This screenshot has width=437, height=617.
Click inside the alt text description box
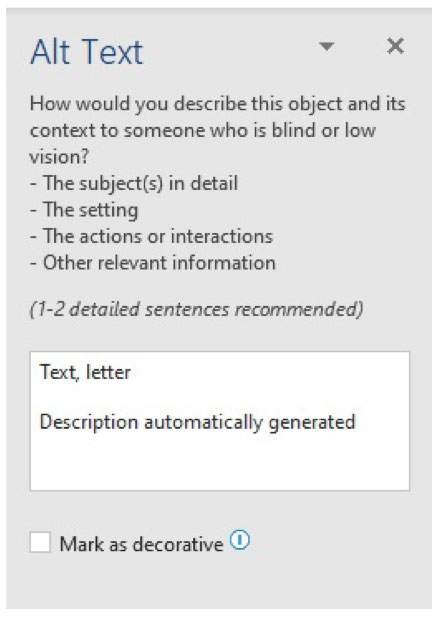point(220,421)
